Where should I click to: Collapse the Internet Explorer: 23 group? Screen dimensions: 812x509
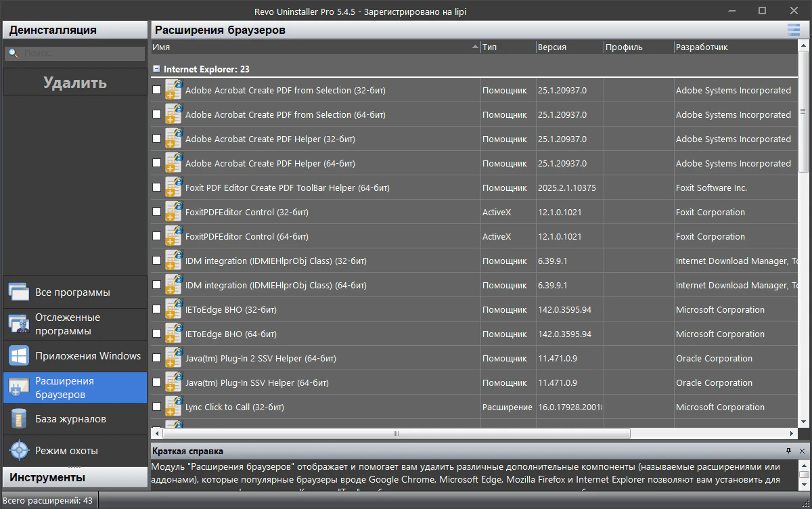[x=156, y=69]
